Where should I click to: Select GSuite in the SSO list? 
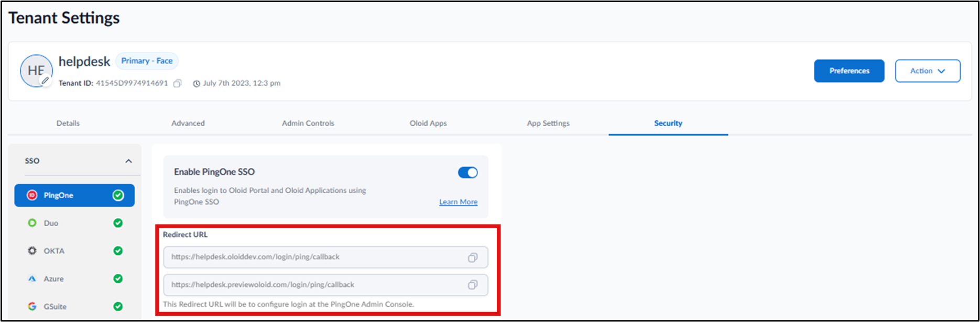point(74,306)
